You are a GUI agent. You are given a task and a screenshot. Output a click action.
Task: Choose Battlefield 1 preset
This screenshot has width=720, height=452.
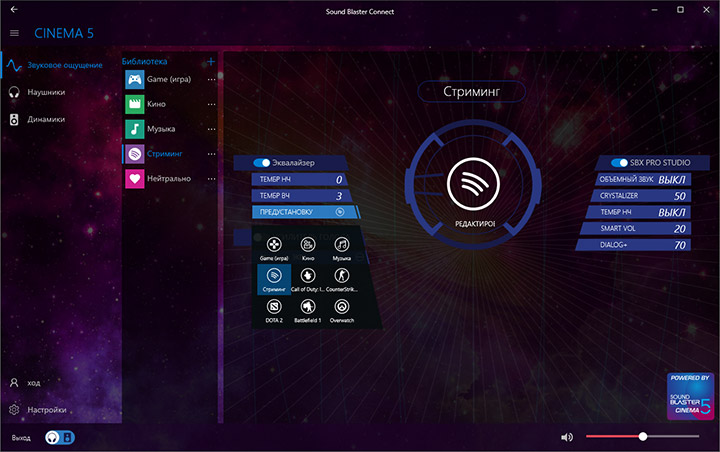[x=308, y=311]
